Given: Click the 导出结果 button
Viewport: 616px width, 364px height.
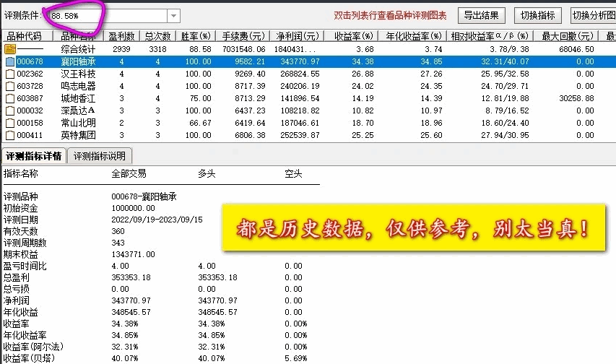Looking at the screenshot, I should click(x=481, y=15).
